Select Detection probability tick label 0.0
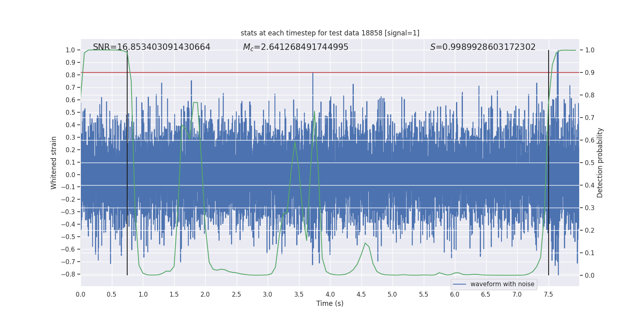 (590, 276)
